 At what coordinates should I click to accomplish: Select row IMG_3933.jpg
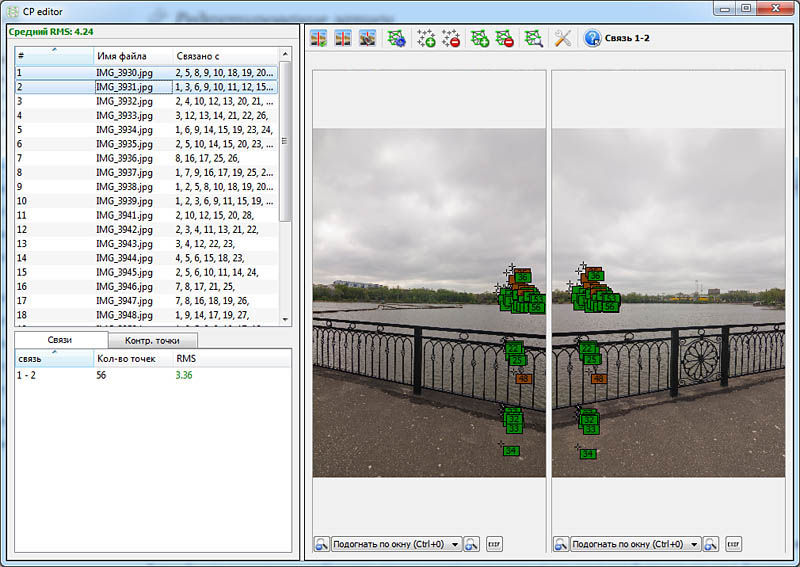pyautogui.click(x=147, y=115)
